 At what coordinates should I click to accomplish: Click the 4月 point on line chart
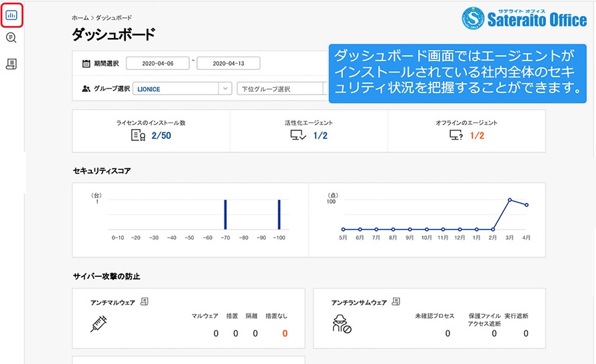click(x=527, y=205)
